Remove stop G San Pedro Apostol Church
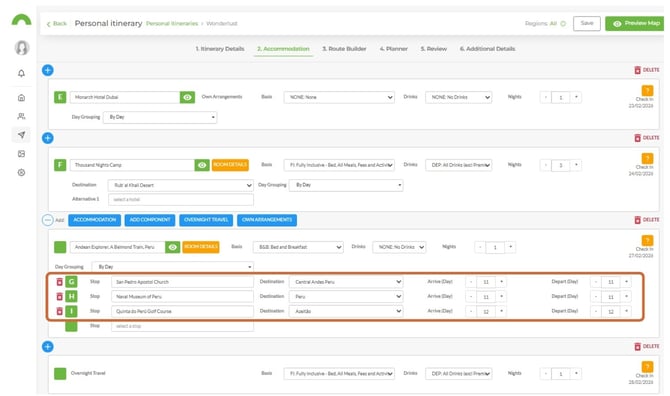Screen dimensions: 670x396 coord(59,282)
